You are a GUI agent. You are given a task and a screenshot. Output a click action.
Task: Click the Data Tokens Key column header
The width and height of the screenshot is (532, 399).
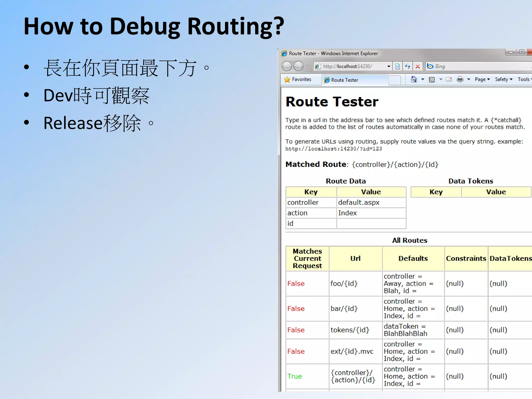click(x=436, y=192)
